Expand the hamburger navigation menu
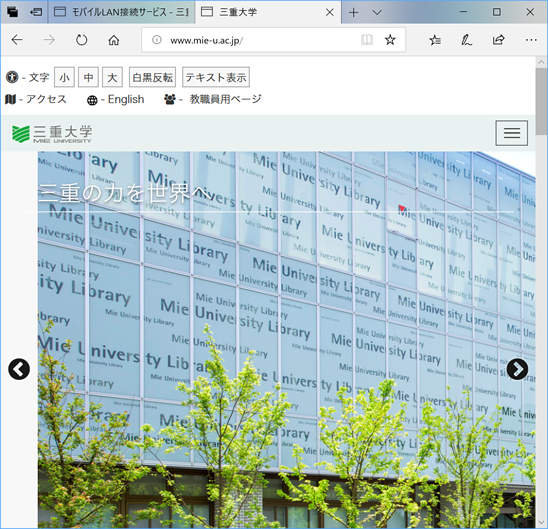 512,133
